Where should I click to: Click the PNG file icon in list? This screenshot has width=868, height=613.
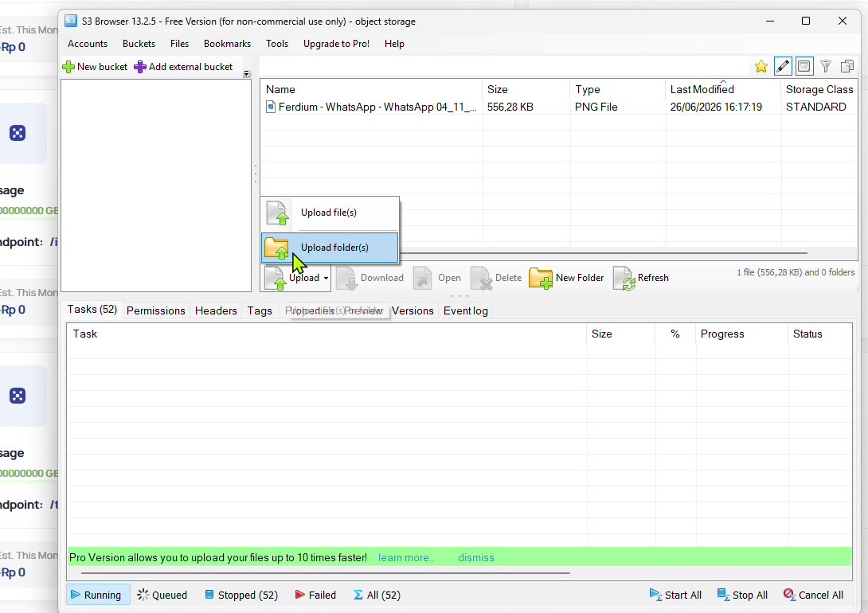(271, 107)
